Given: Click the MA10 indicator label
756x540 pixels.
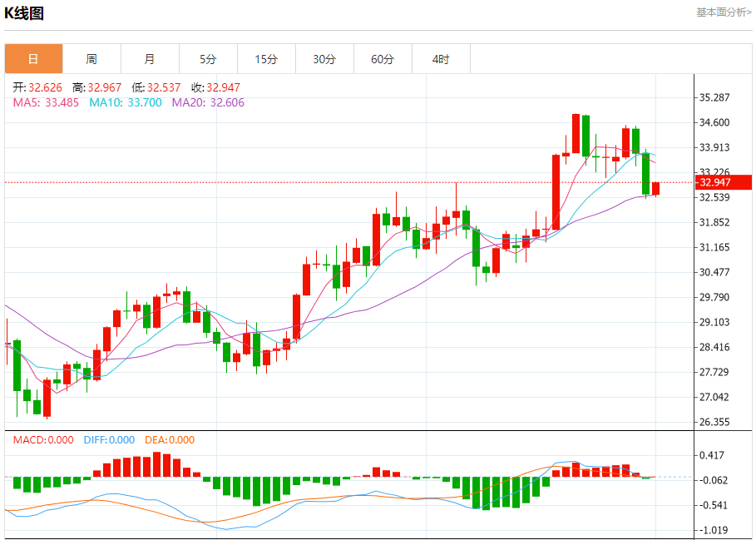Looking at the screenshot, I should (126, 102).
